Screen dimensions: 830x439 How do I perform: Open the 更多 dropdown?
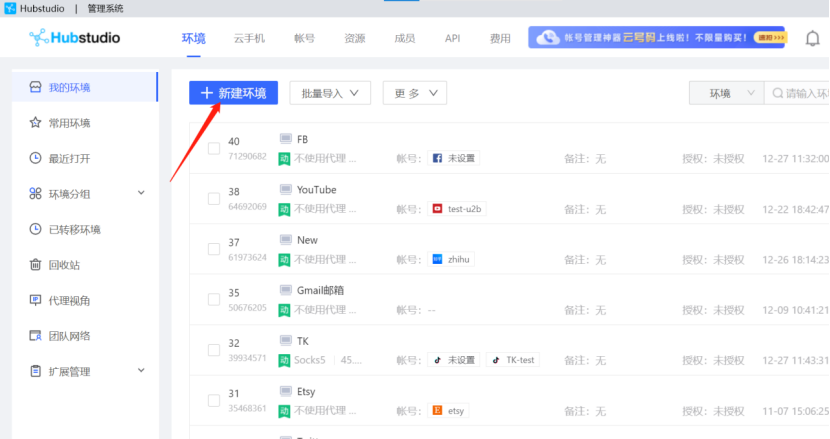(x=415, y=93)
